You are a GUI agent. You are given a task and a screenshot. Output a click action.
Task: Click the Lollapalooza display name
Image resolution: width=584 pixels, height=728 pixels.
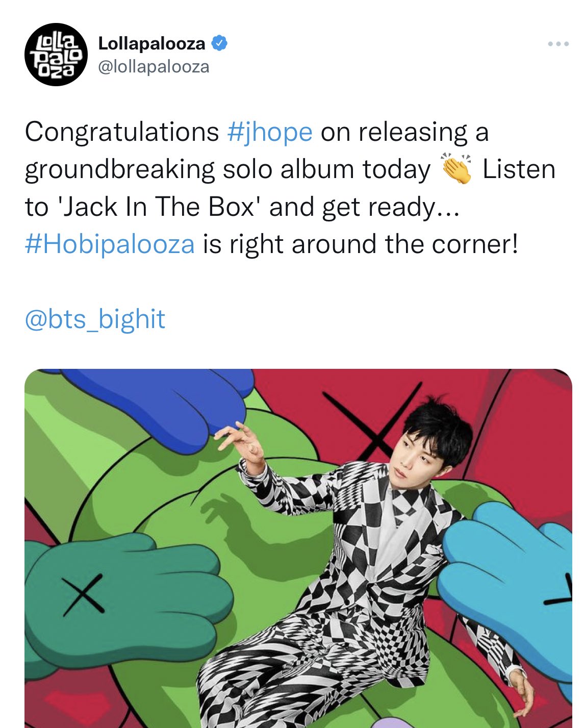pyautogui.click(x=151, y=43)
